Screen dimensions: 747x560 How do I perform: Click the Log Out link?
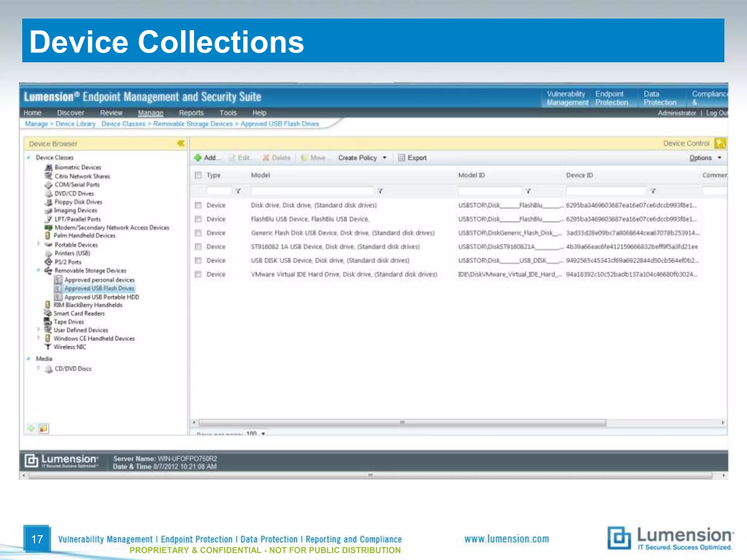coord(716,113)
